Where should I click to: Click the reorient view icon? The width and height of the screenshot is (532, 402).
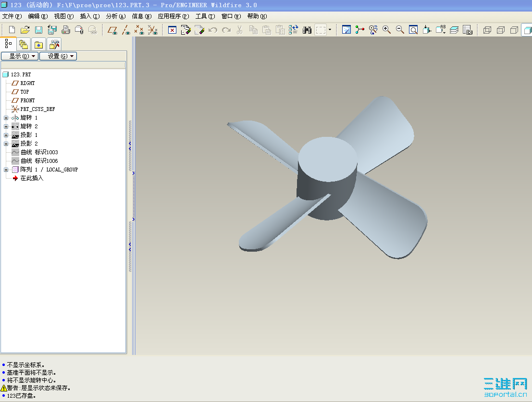pos(427,30)
